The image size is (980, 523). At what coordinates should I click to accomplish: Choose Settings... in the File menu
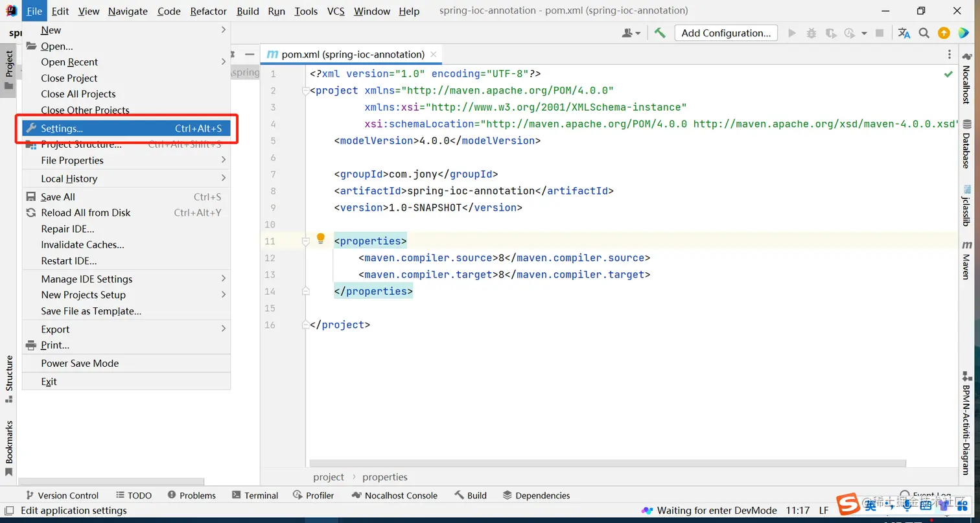tap(126, 128)
